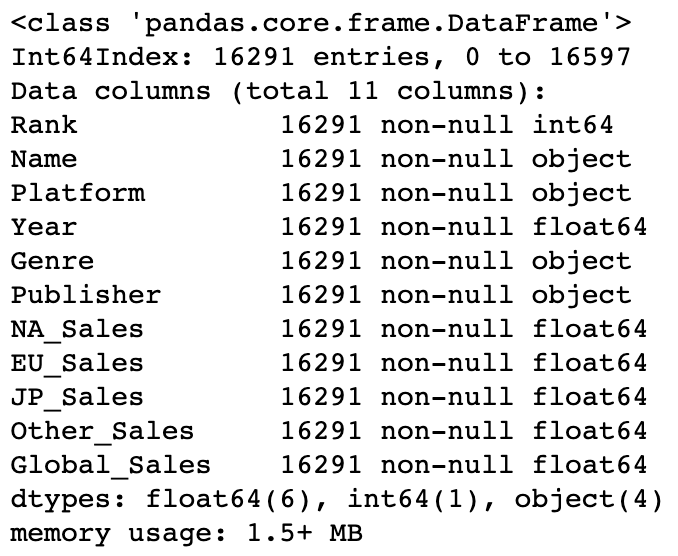This screenshot has height=556, width=678.
Task: Click the Rank column name
Action: coord(44,125)
